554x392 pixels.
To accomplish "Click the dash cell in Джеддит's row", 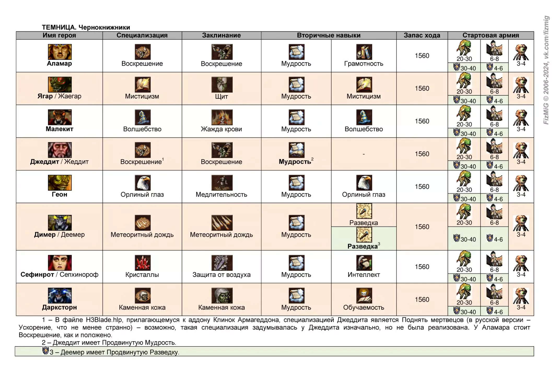I will pyautogui.click(x=364, y=154).
